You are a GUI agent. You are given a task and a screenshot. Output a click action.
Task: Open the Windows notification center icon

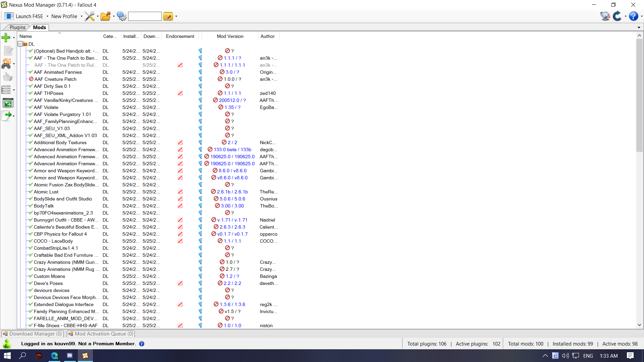point(630,356)
